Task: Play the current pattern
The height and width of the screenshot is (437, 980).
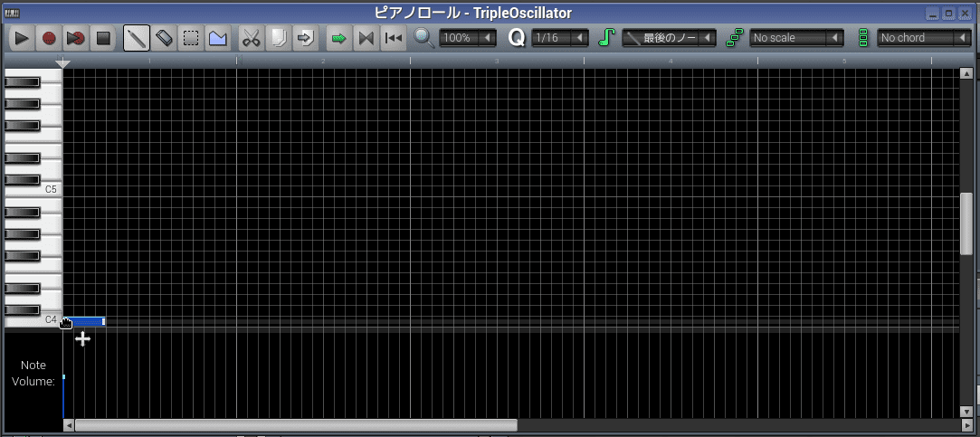Action: pos(22,38)
